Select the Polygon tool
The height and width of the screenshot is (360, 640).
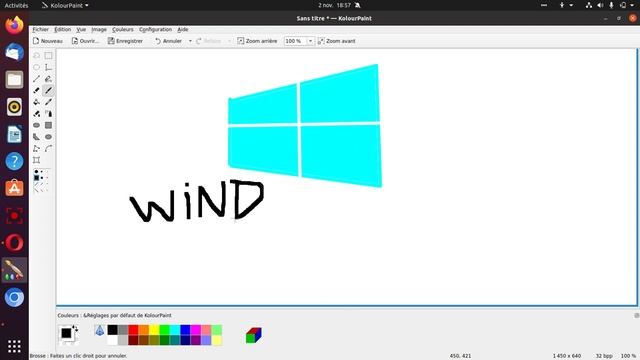click(36, 137)
